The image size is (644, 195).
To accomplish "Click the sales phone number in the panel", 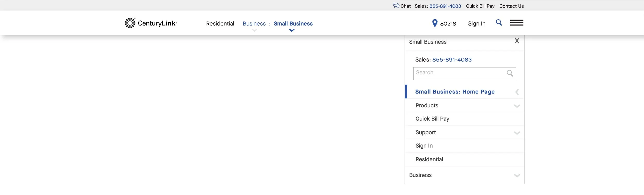I will coord(452,60).
